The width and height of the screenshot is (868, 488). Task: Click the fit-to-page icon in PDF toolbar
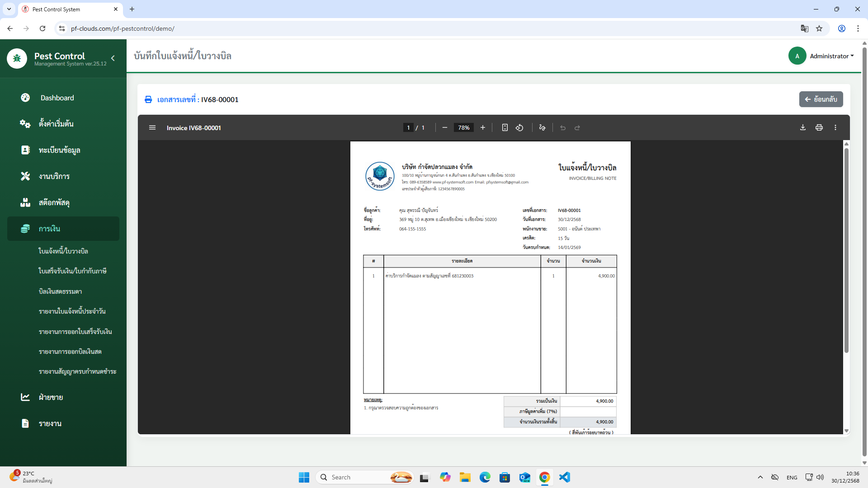pyautogui.click(x=505, y=127)
